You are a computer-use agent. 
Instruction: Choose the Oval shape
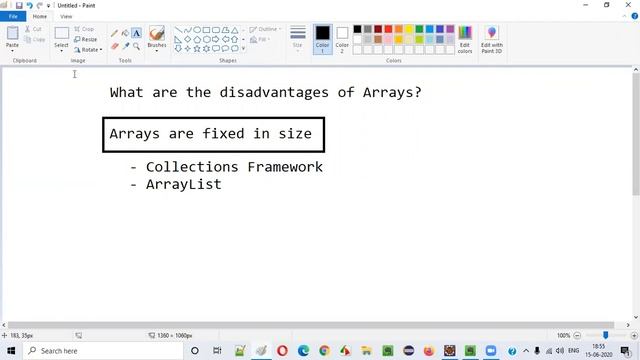pyautogui.click(x=197, y=30)
